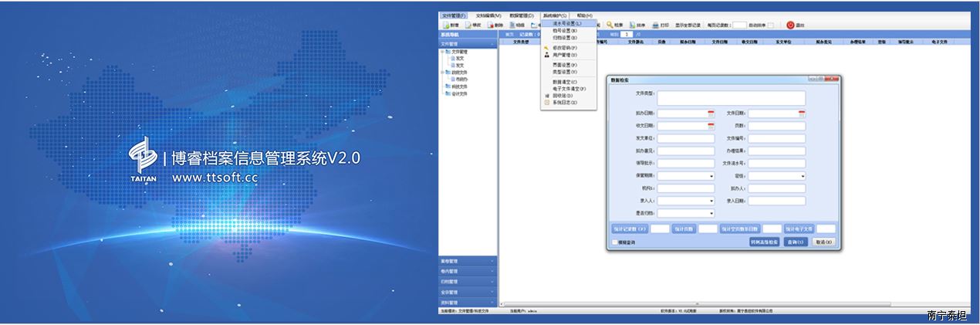The image size is (980, 325).
Task: Open the 录入人 dropdown
Action: (x=711, y=201)
